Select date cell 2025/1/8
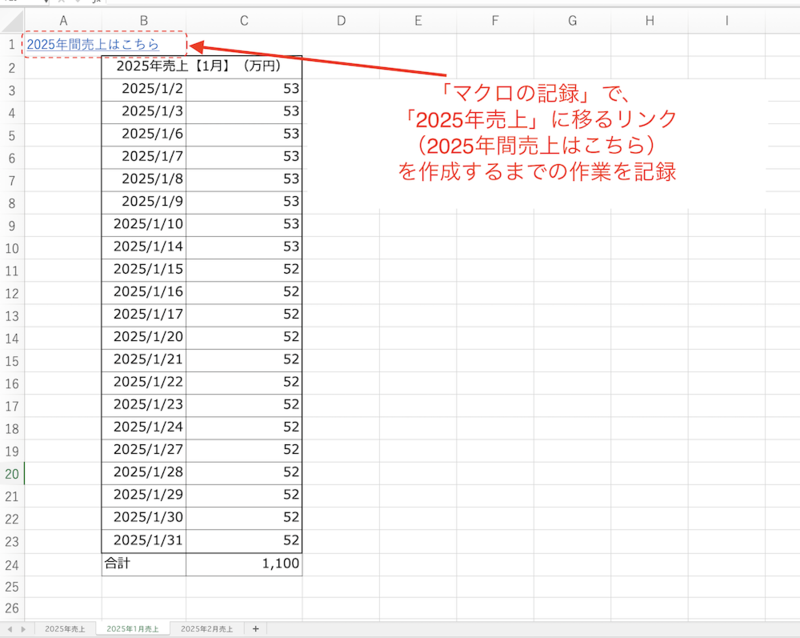Viewport: 800px width, 638px height. click(144, 180)
